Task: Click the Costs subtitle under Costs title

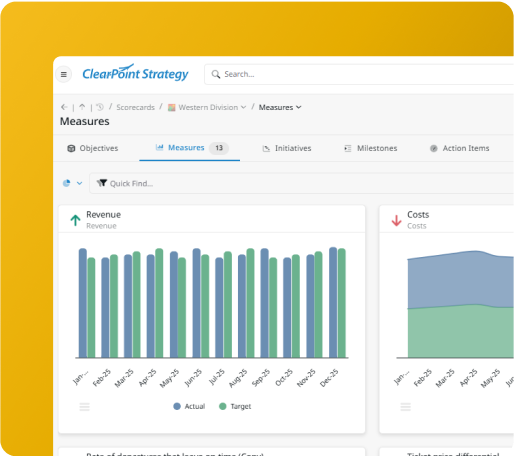Action: click(x=417, y=226)
